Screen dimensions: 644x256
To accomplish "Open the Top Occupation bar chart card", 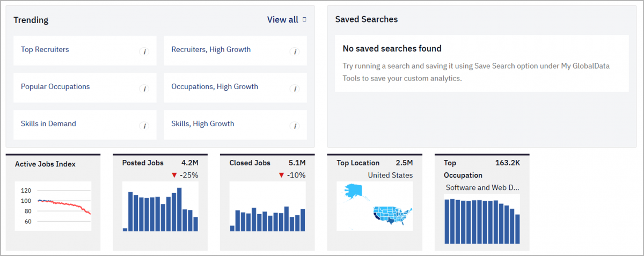I will [482, 202].
